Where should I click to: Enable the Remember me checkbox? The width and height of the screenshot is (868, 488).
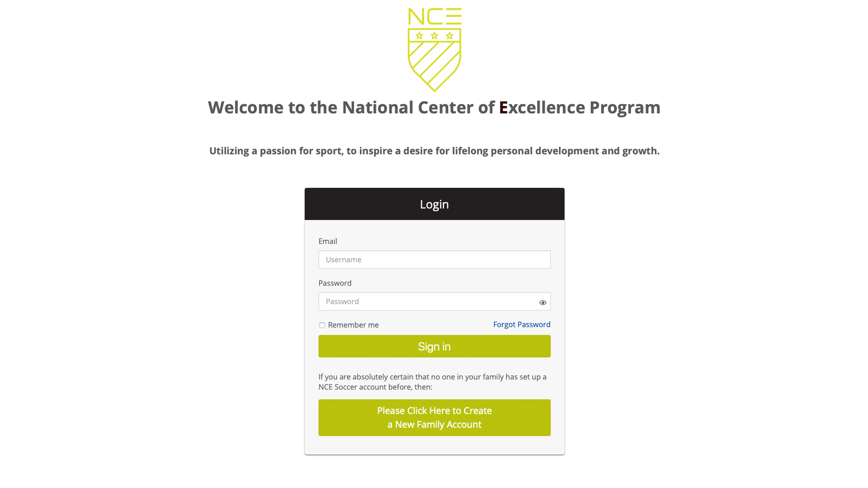(322, 325)
